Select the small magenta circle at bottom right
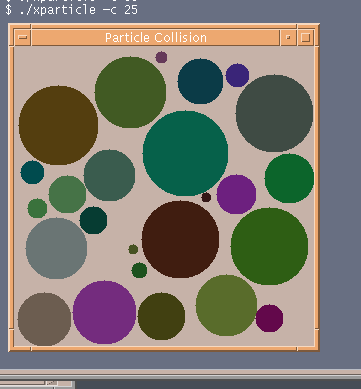The width and height of the screenshot is (361, 389). coord(269,318)
